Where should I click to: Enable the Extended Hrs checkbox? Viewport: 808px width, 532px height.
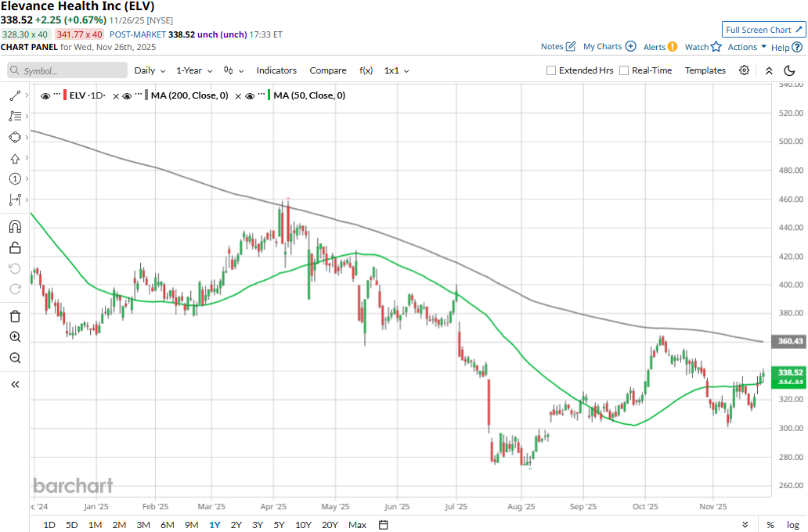coord(551,70)
